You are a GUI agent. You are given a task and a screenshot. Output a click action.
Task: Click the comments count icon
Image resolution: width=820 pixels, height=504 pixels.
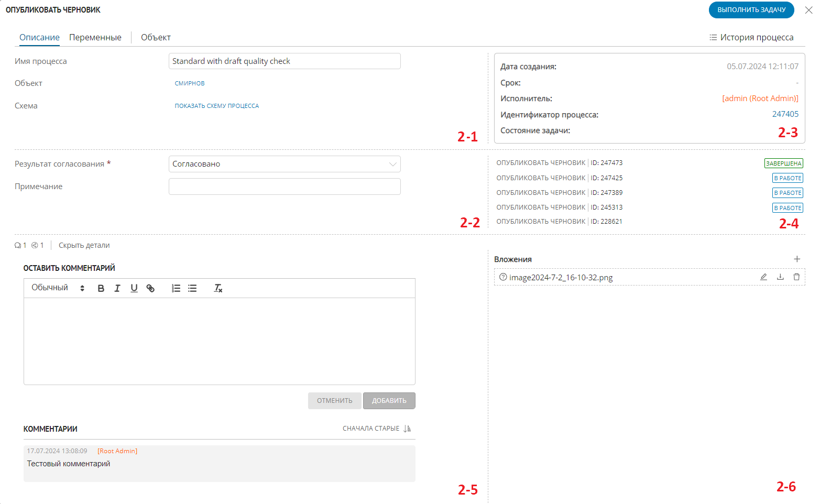[x=18, y=245]
